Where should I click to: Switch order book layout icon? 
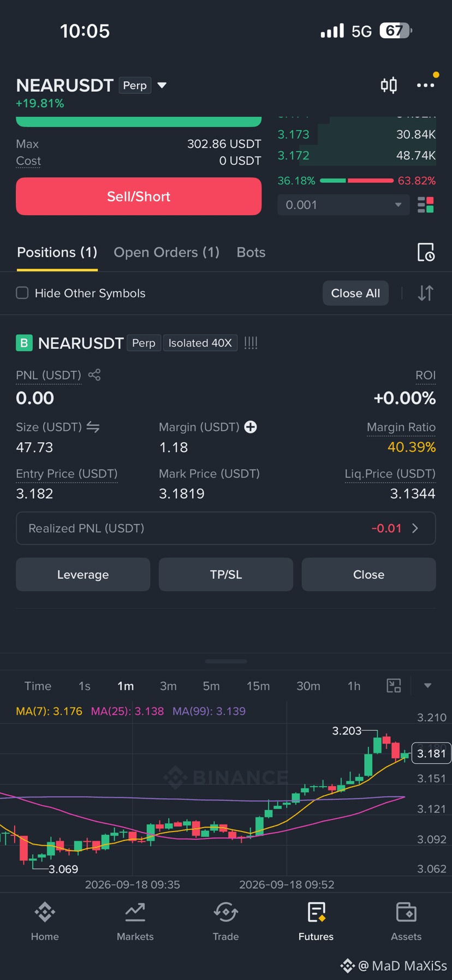(425, 205)
